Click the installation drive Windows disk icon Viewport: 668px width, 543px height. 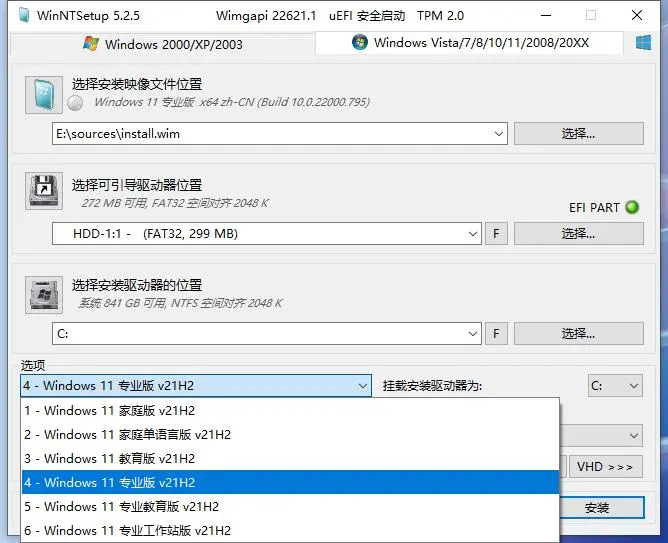(44, 295)
